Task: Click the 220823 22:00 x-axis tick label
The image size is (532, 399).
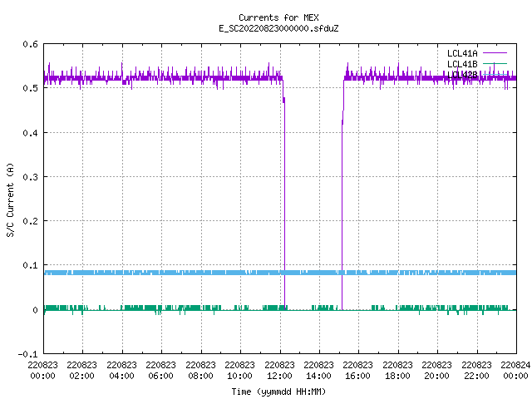Action: coord(476,371)
